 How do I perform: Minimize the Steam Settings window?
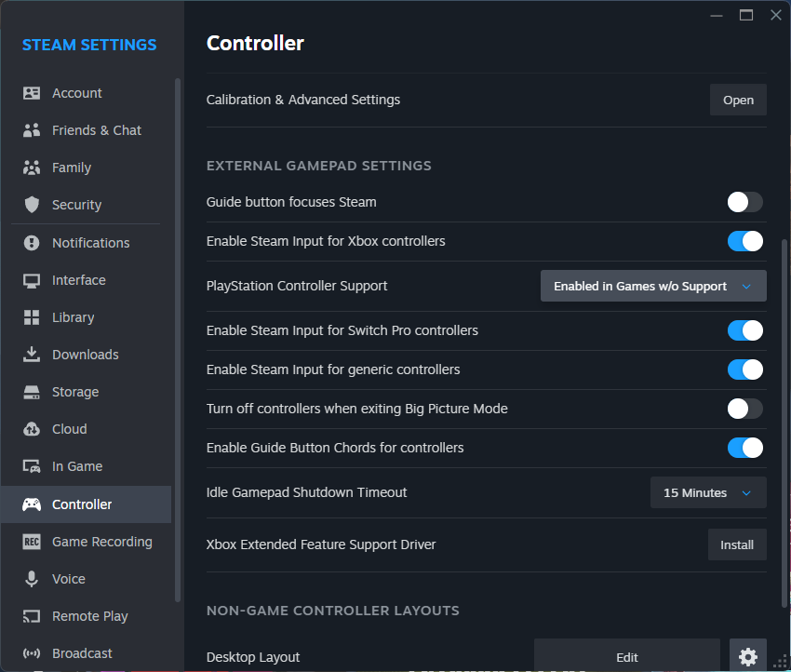tap(717, 16)
